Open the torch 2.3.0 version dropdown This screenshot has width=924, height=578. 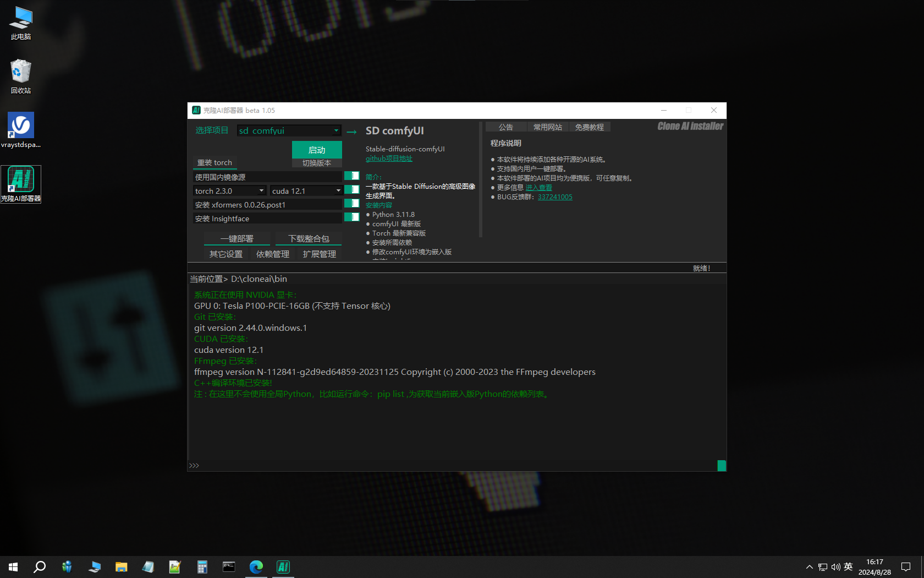click(x=230, y=190)
